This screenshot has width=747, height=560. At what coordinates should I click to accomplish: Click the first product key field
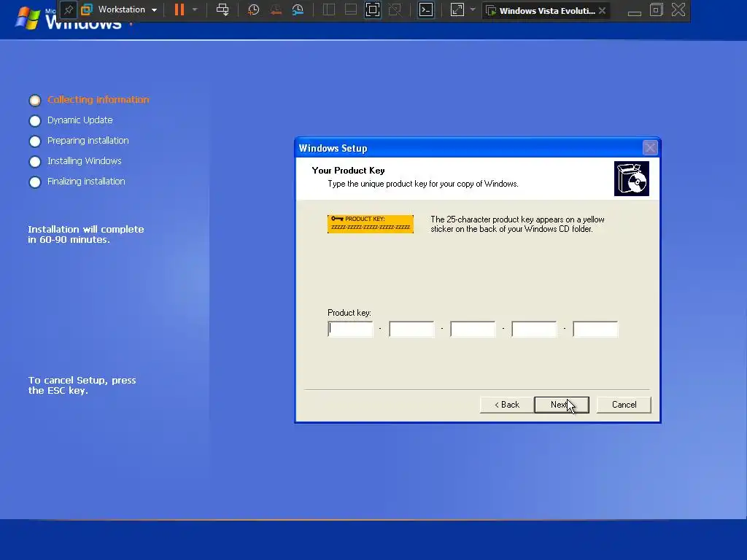(351, 329)
